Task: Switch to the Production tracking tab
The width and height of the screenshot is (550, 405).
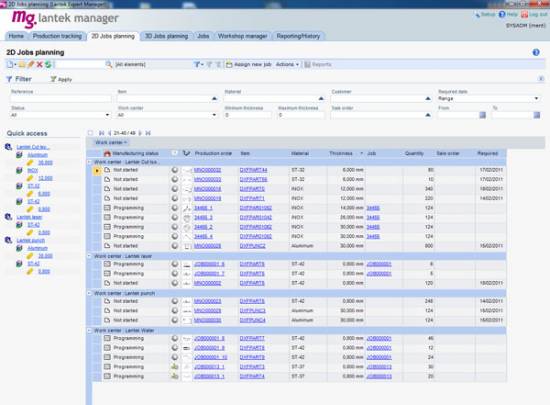Action: pyautogui.click(x=57, y=36)
